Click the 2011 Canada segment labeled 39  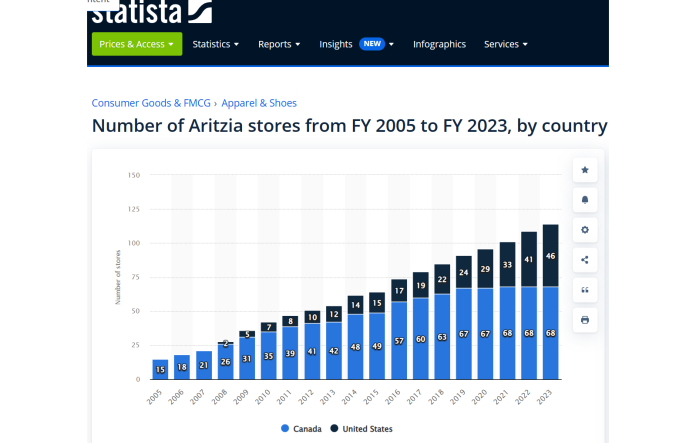pos(290,353)
